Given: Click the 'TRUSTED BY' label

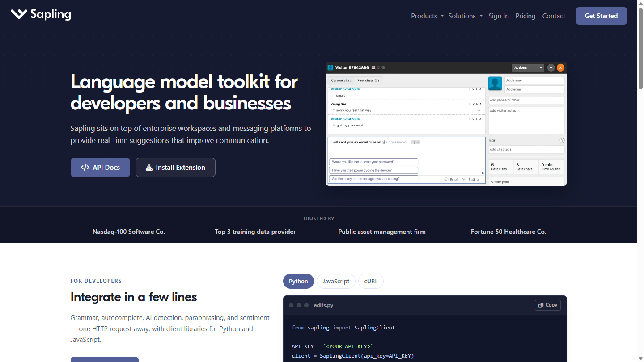Looking at the screenshot, I should (318, 219).
